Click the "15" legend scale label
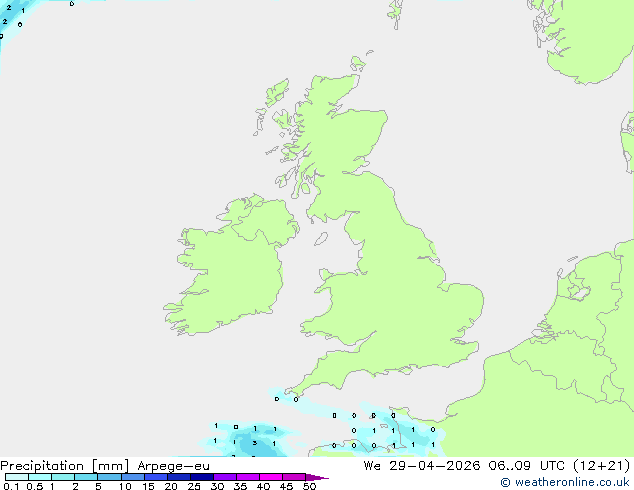The width and height of the screenshot is (634, 490). click(148, 486)
